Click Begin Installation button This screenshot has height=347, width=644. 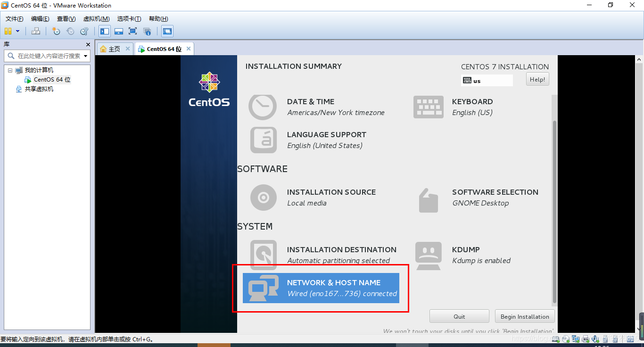pos(525,316)
